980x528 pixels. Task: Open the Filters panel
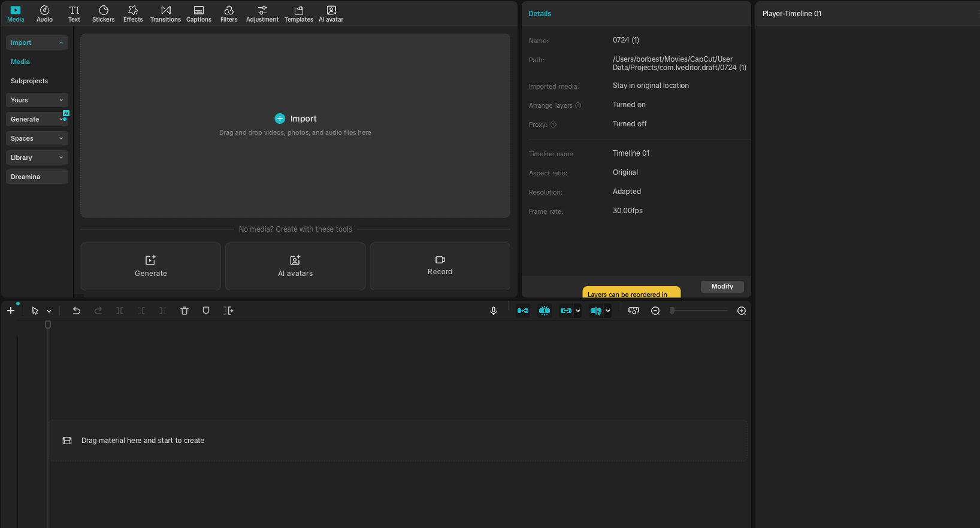229,14
